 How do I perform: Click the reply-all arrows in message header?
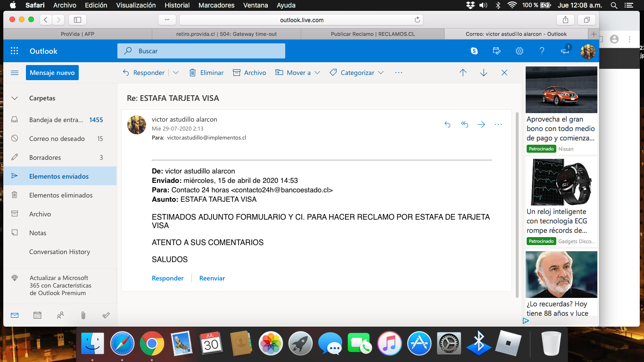coord(464,124)
